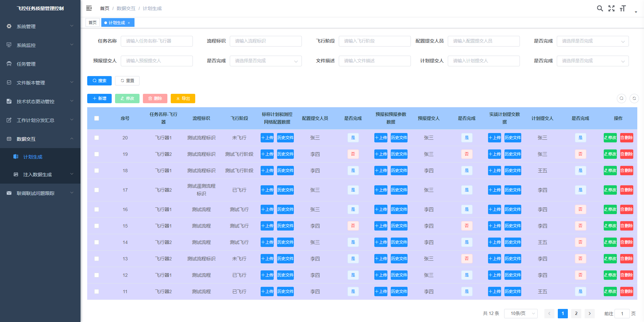Check the row with 序号 17
Screen dimensions: 644x322
(x=97, y=190)
